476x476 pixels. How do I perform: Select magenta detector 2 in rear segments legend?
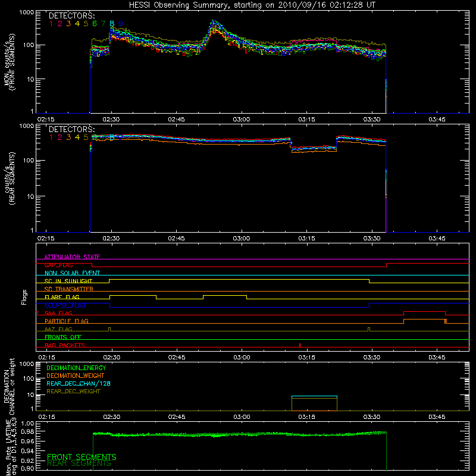coord(60,137)
